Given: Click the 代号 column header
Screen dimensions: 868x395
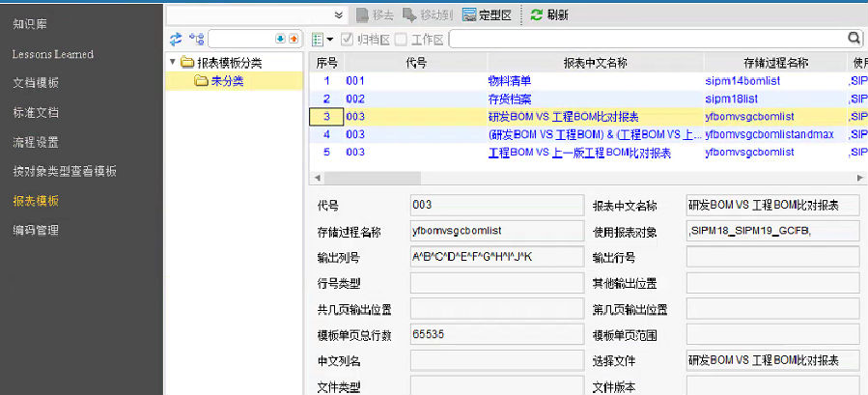Looking at the screenshot, I should click(416, 63).
